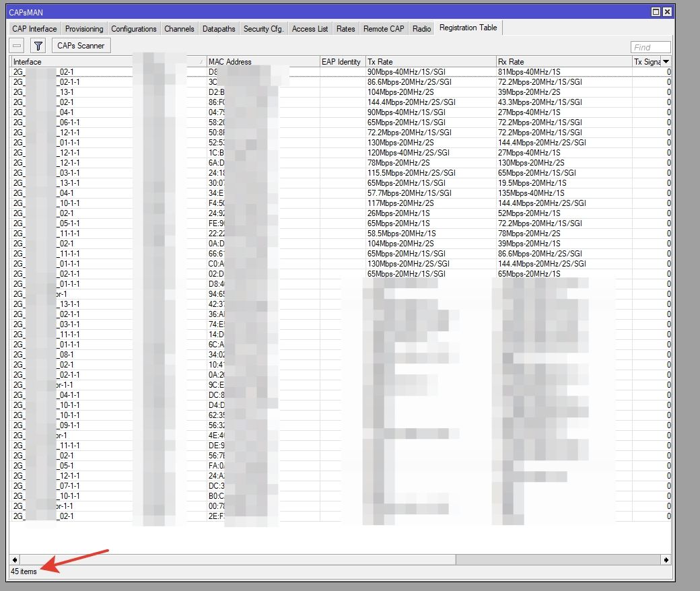Select the 78Mbps-20MHz/2S Tx rate cell
Image resolution: width=700 pixels, height=591 pixels.
(398, 163)
